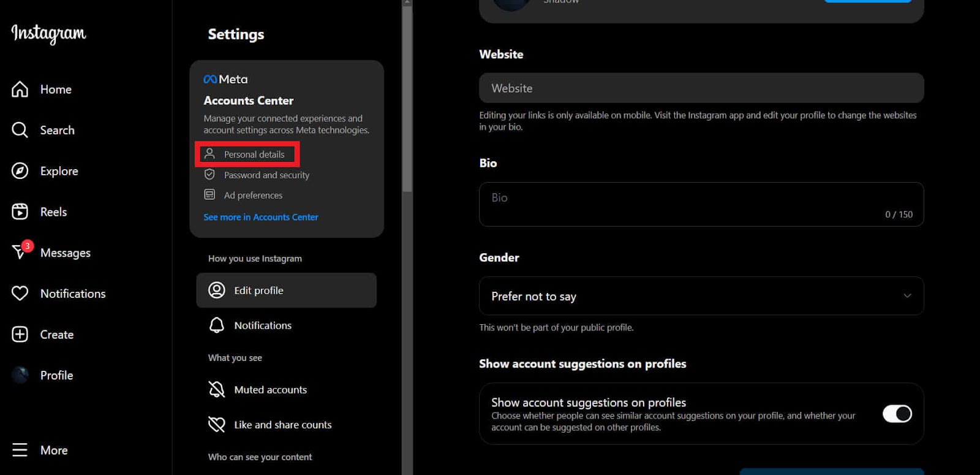Toggle Show account suggestions on profiles switch
Screen dimensions: 980x475
[897, 414]
